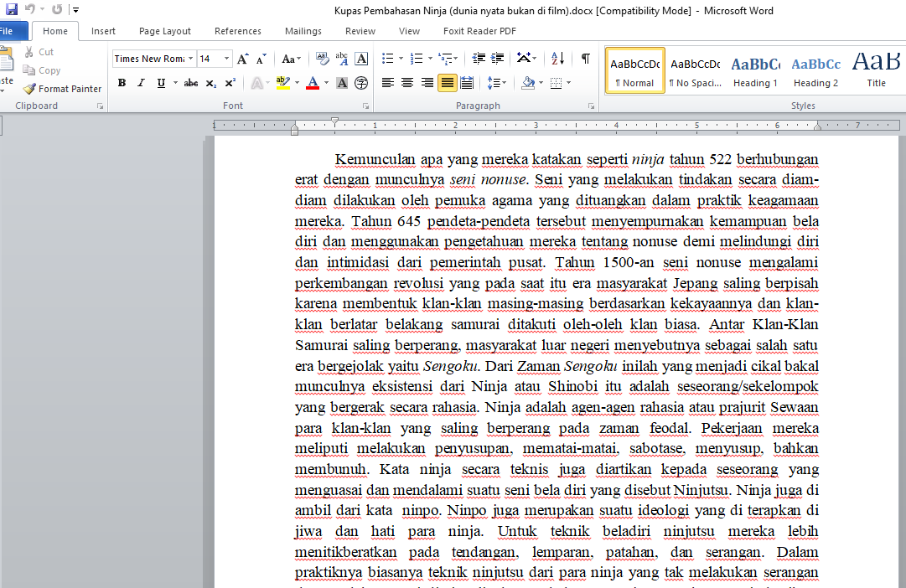Apply Strikethrough to text
Image resolution: width=906 pixels, height=588 pixels.
191,83
